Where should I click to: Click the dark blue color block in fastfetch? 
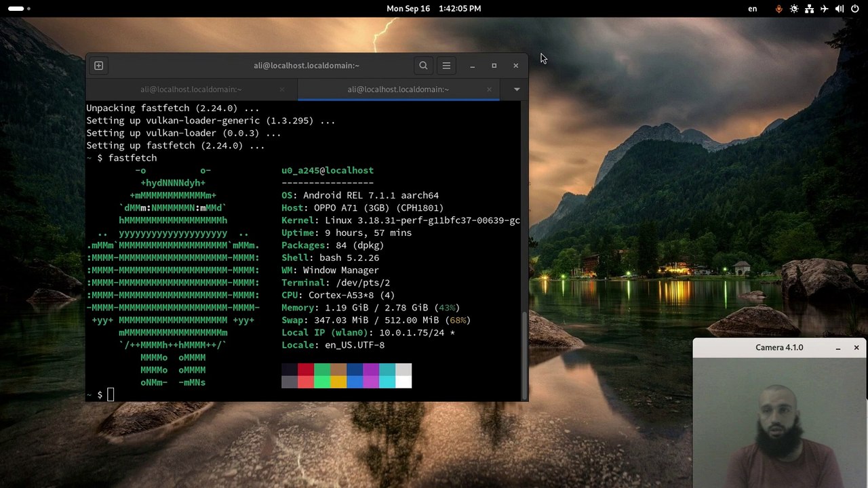pyautogui.click(x=355, y=369)
